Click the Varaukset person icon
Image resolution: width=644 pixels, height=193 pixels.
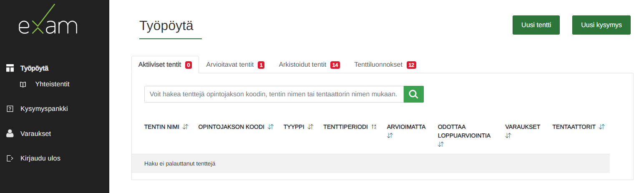pos(10,134)
